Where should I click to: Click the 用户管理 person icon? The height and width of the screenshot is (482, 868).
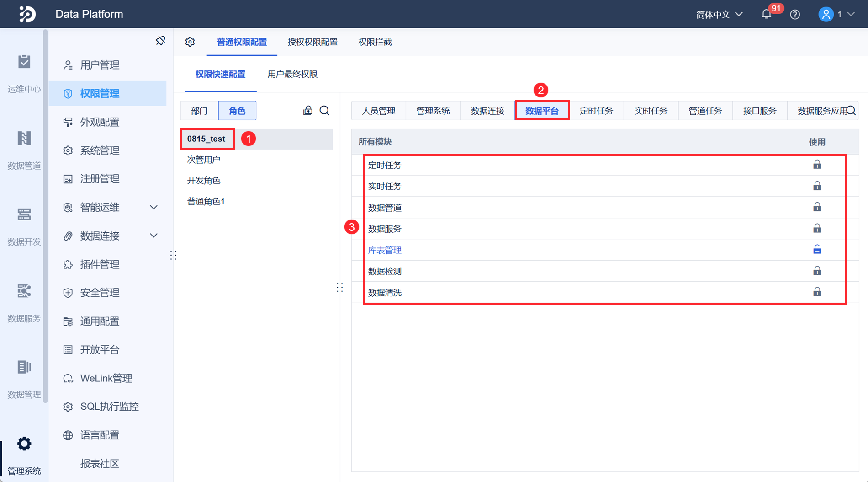pyautogui.click(x=68, y=65)
